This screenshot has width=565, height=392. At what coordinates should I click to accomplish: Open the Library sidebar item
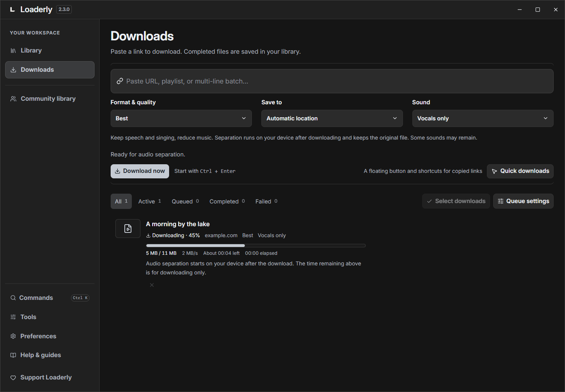click(50, 51)
